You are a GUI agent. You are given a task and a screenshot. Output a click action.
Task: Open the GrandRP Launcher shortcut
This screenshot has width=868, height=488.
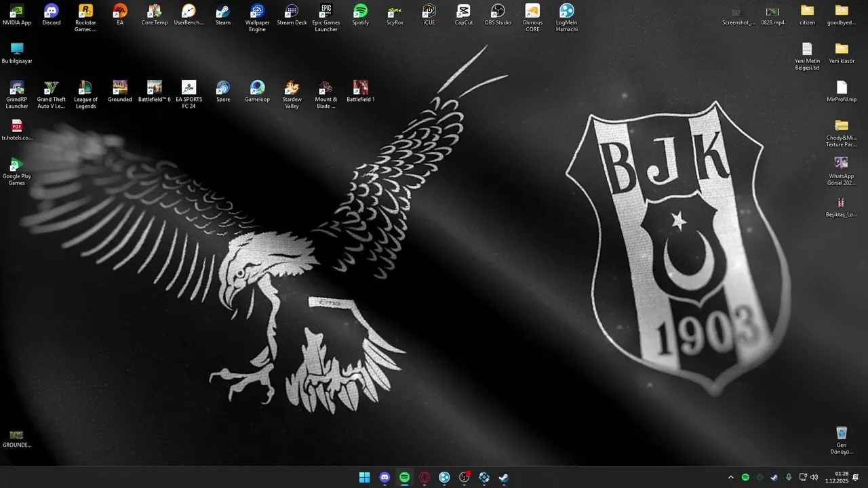(x=17, y=95)
